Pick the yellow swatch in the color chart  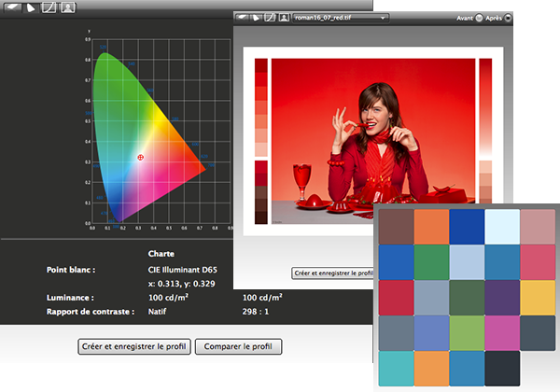[x=538, y=298]
